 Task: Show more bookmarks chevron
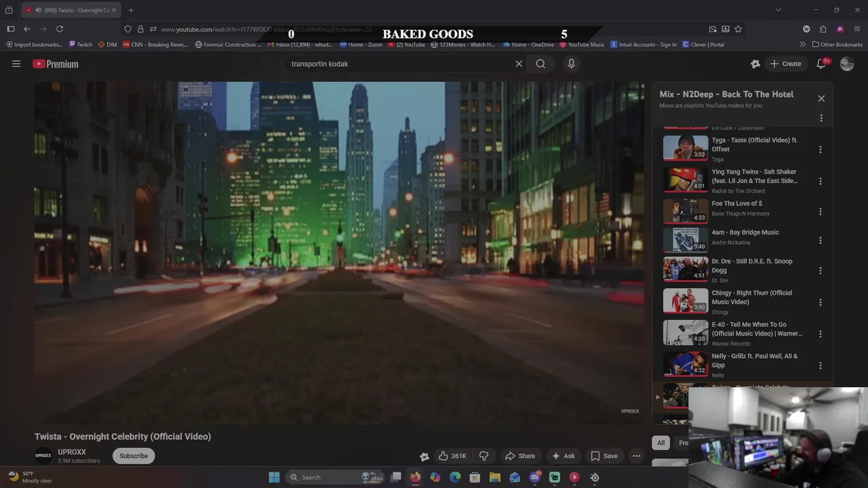pyautogui.click(x=803, y=45)
